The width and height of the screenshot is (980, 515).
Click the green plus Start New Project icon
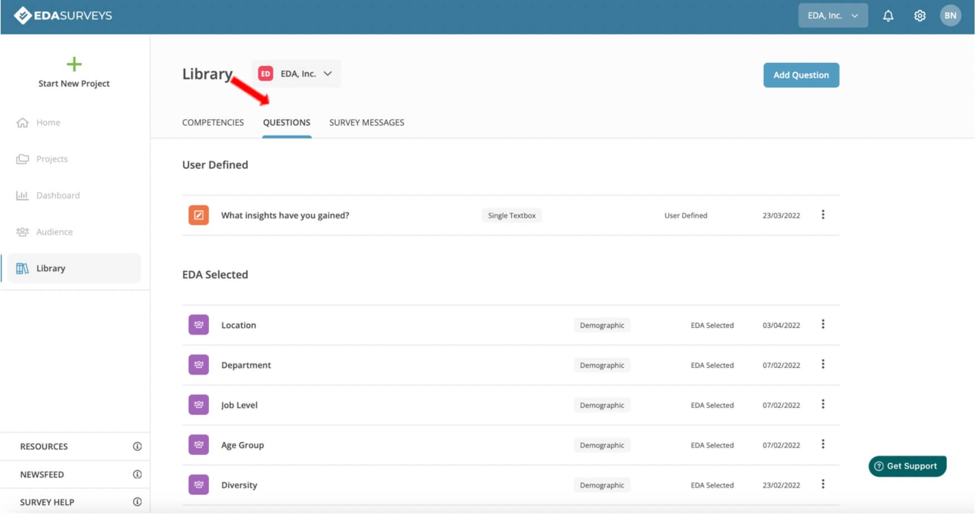74,64
